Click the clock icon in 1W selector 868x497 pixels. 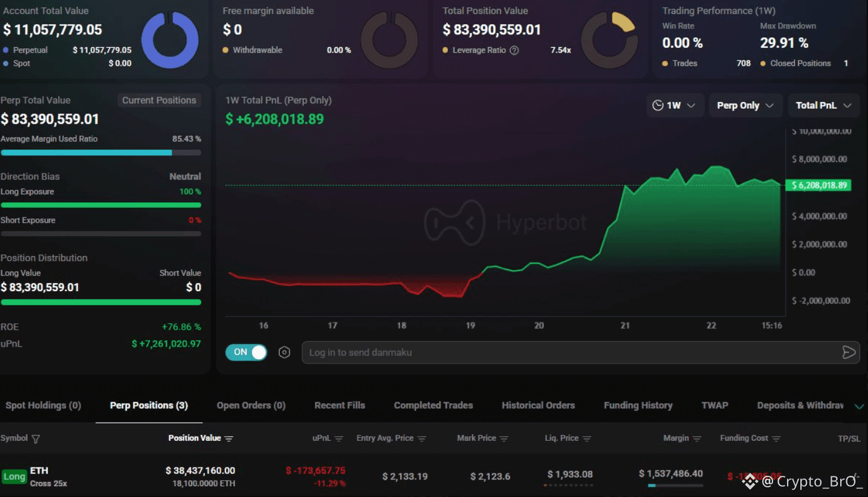coord(658,105)
